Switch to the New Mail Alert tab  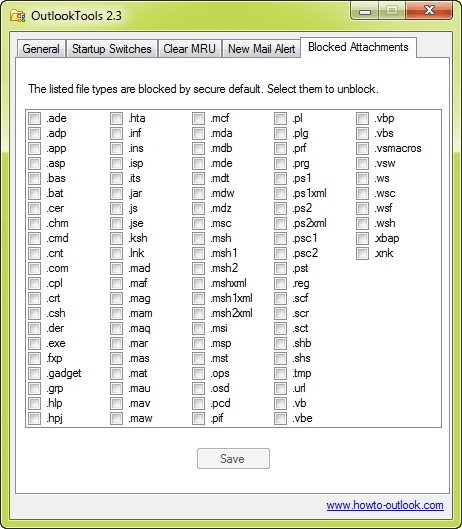pos(261,49)
